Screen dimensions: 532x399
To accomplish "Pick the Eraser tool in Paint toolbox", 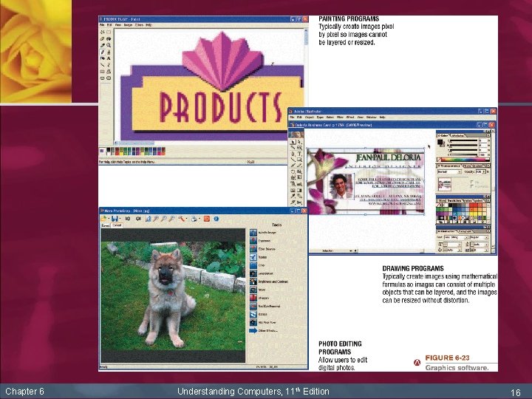I will click(102, 38).
